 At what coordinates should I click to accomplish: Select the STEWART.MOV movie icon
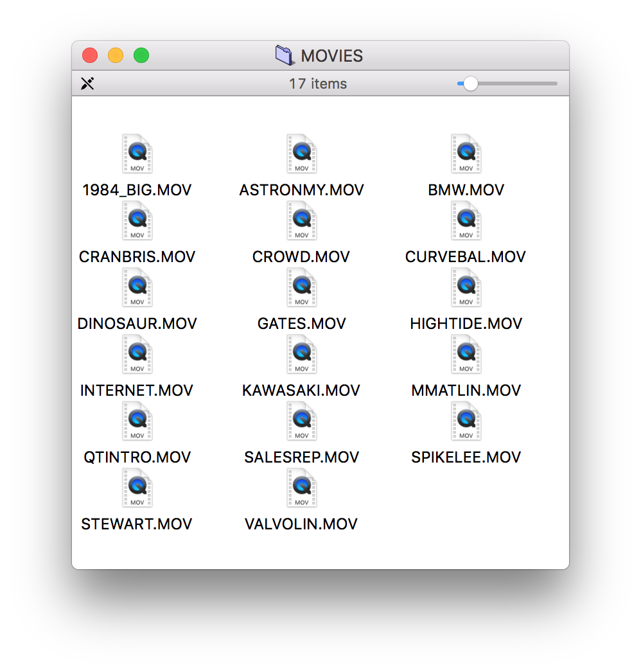click(137, 488)
